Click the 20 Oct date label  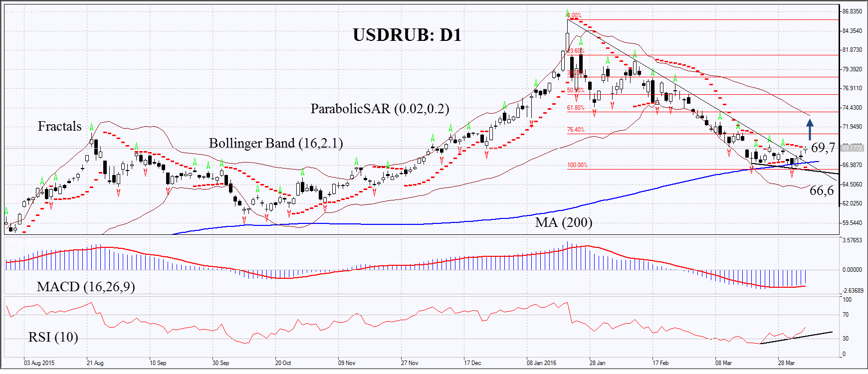(x=283, y=363)
